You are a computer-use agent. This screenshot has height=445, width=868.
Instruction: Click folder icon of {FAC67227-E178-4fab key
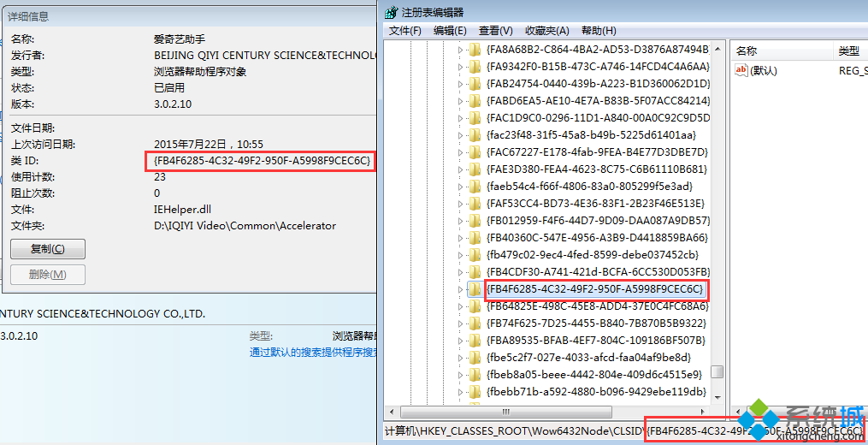(475, 152)
